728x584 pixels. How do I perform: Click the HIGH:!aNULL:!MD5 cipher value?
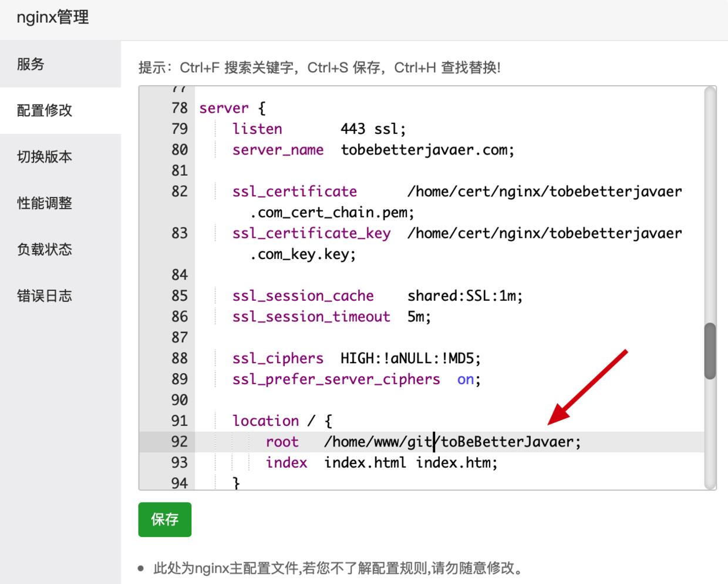pyautogui.click(x=410, y=359)
